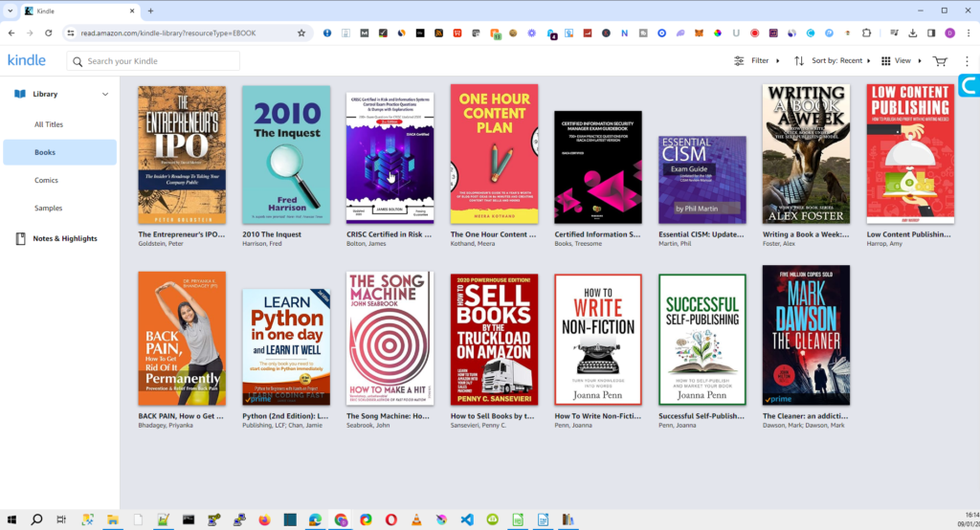Select Books in the sidebar
The width and height of the screenshot is (980, 530).
[x=60, y=152]
